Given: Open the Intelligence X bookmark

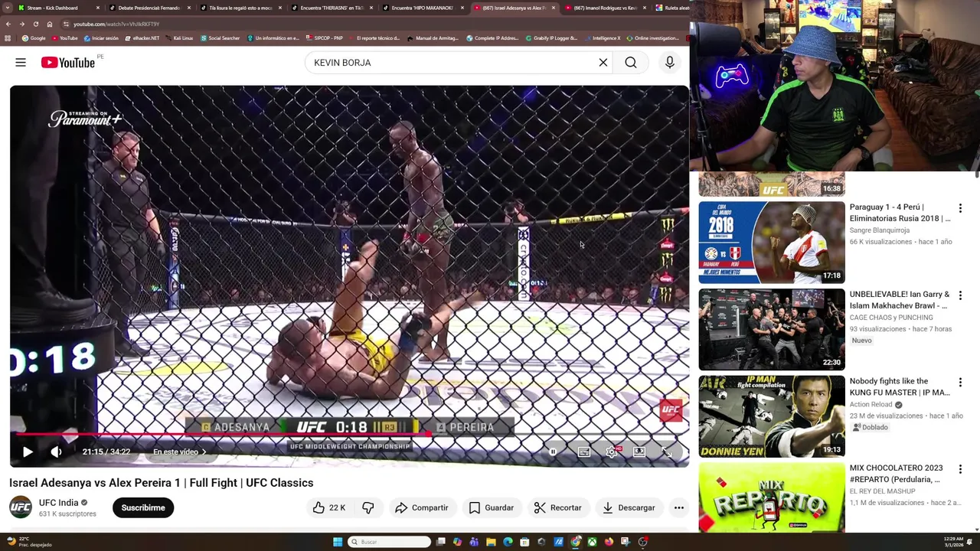Looking at the screenshot, I should click(x=602, y=38).
